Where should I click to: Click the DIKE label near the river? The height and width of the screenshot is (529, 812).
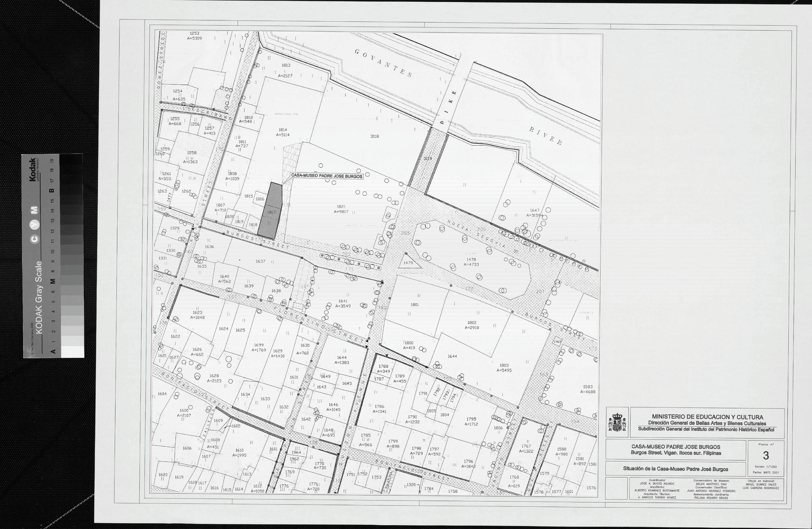[448, 108]
